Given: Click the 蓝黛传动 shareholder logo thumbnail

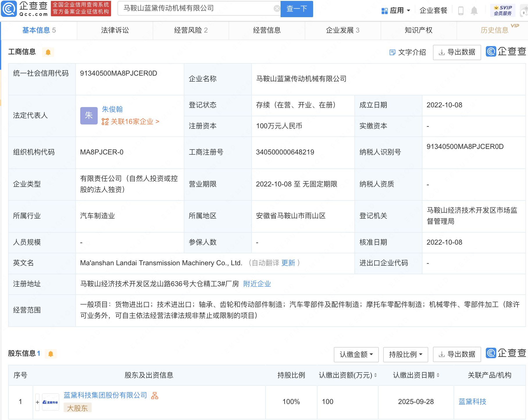Looking at the screenshot, I should pos(50,402).
